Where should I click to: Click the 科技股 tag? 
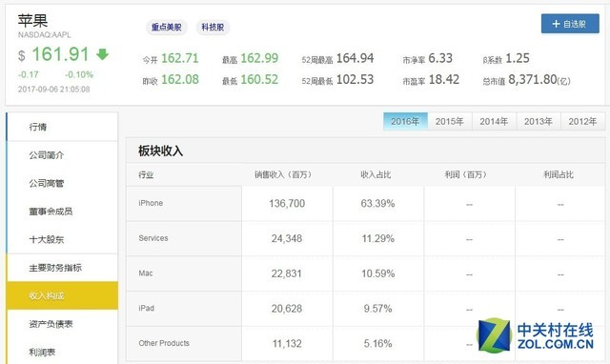[213, 28]
